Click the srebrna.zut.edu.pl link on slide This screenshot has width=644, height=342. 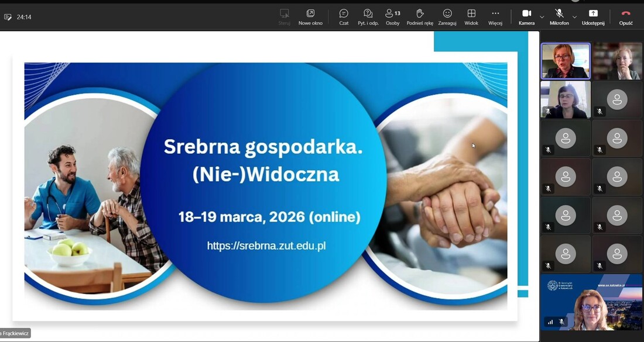266,246
